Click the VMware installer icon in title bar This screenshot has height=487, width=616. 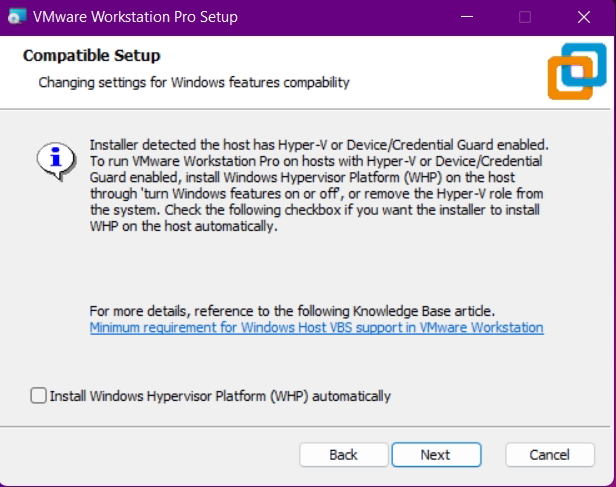click(x=15, y=17)
